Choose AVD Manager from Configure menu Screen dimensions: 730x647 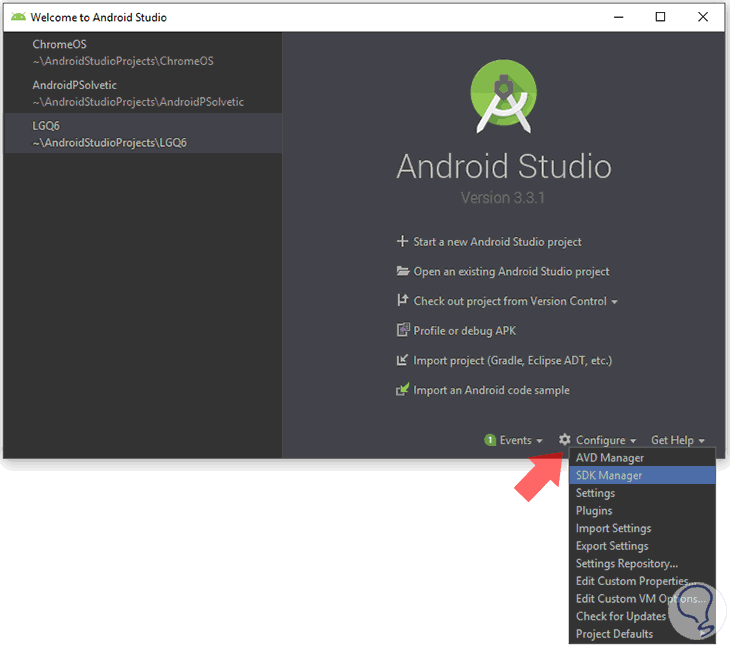642,458
